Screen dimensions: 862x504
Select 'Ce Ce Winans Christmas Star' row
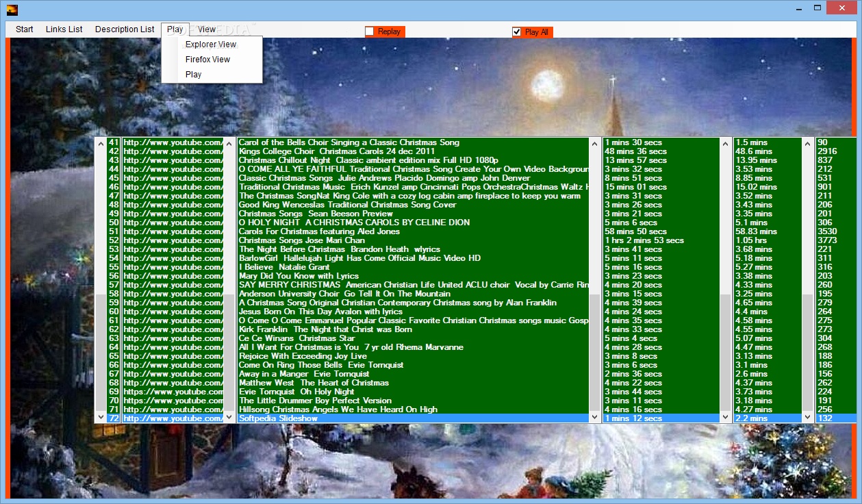(413, 338)
